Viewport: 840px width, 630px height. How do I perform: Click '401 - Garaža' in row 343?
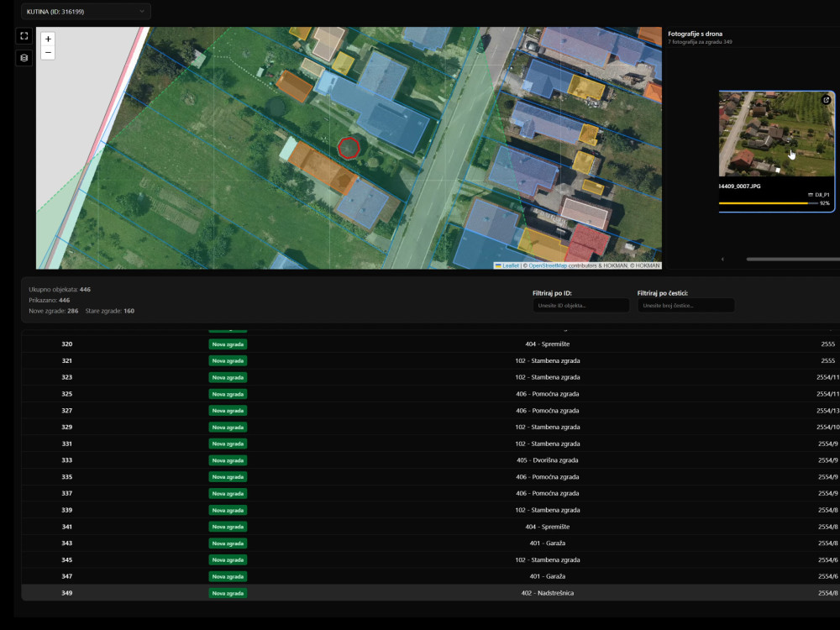point(548,543)
